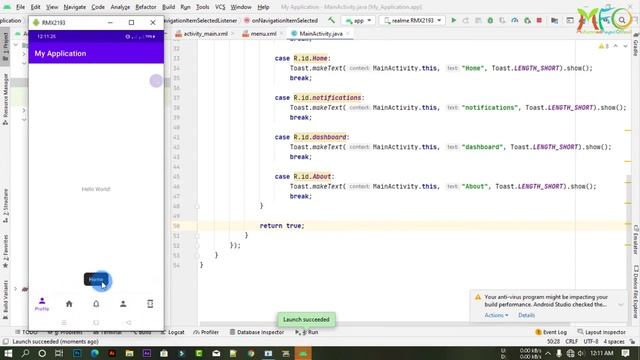Image resolution: width=640 pixels, height=360 pixels.
Task: Click the 'return true;' line in editor
Action: tap(282, 226)
